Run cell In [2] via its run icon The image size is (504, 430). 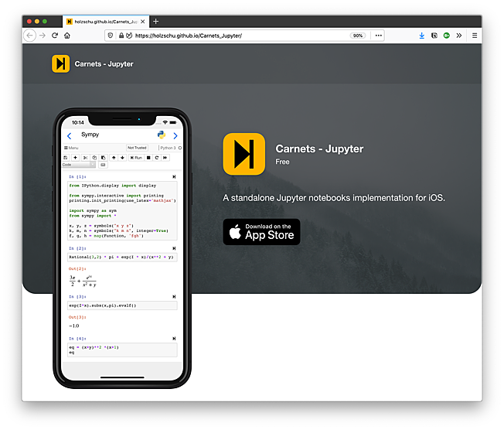point(174,248)
